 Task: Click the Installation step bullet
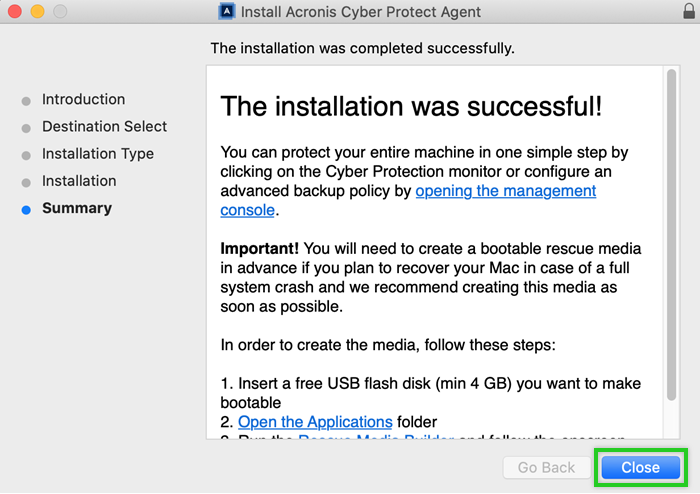point(26,182)
